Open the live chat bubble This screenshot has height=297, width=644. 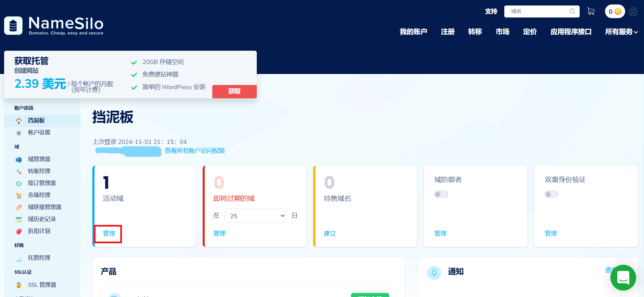click(623, 277)
